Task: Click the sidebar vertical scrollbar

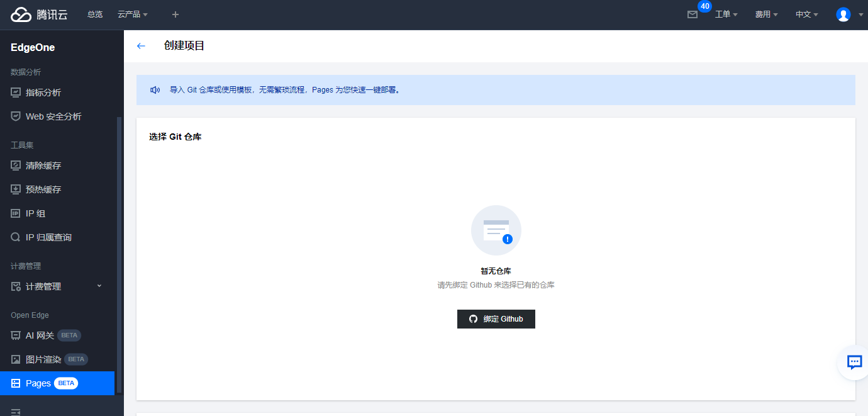Action: 119,252
